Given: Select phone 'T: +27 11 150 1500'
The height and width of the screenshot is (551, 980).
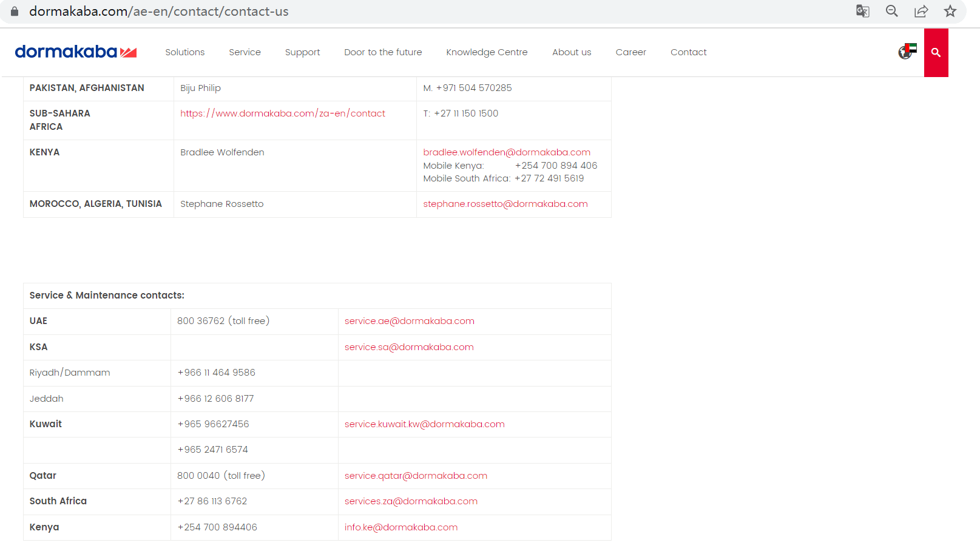Looking at the screenshot, I should 461,113.
